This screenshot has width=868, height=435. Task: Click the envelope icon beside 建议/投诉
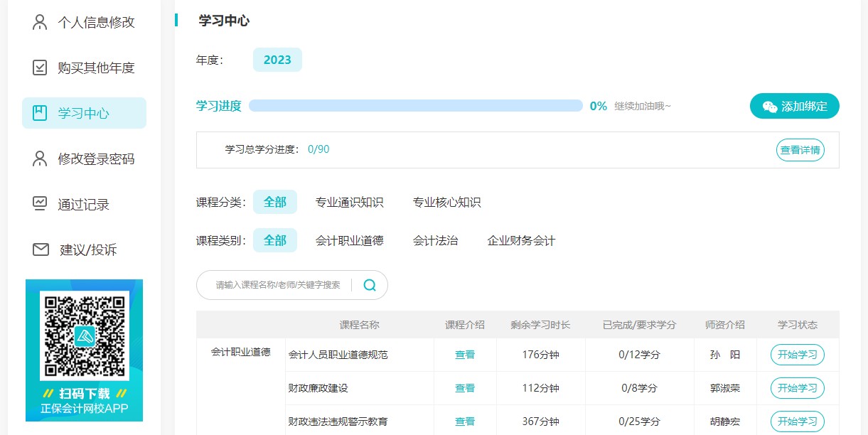pos(41,249)
